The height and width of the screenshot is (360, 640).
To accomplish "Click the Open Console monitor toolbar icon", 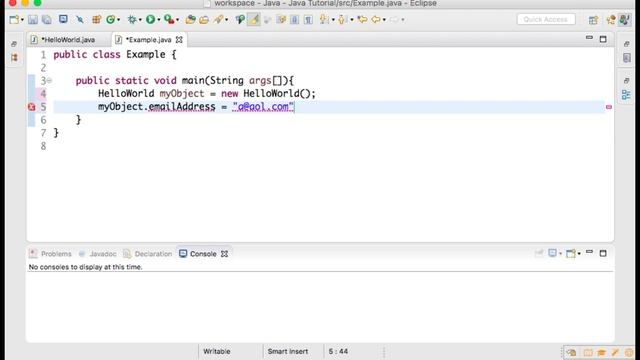I will pyautogui.click(x=63, y=19).
